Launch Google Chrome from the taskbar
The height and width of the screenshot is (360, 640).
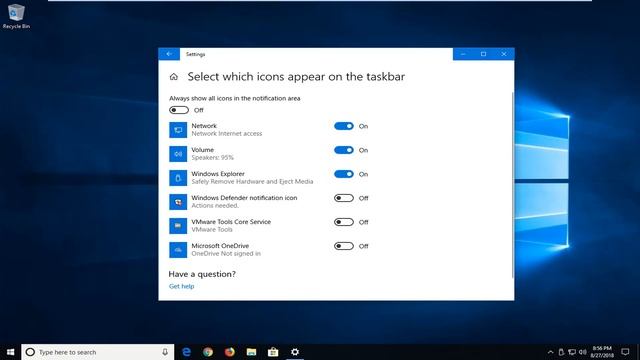208,352
